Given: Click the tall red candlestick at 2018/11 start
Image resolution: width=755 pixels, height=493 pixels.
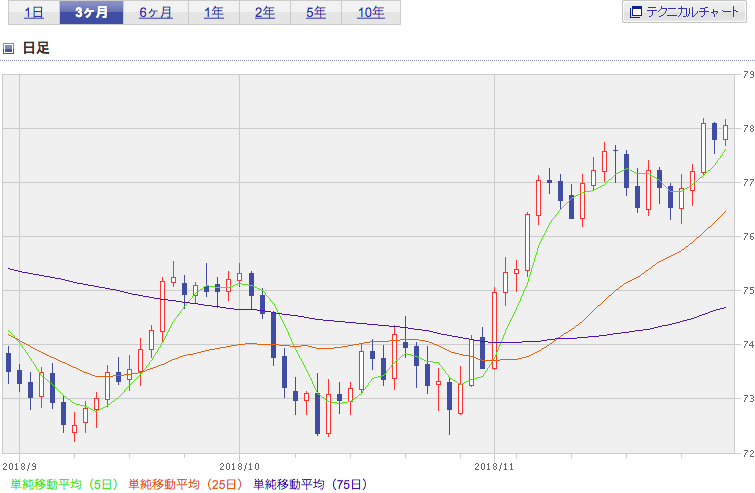Looking at the screenshot, I should click(495, 330).
